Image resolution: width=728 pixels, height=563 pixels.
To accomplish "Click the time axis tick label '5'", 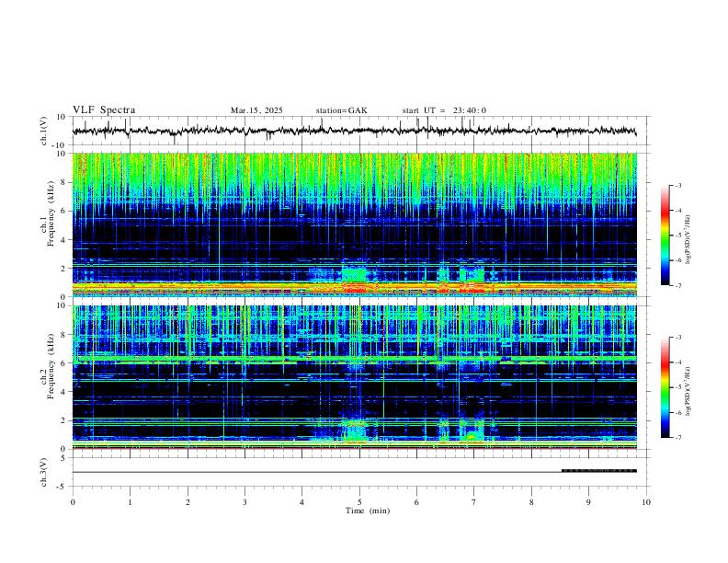I will tap(359, 502).
